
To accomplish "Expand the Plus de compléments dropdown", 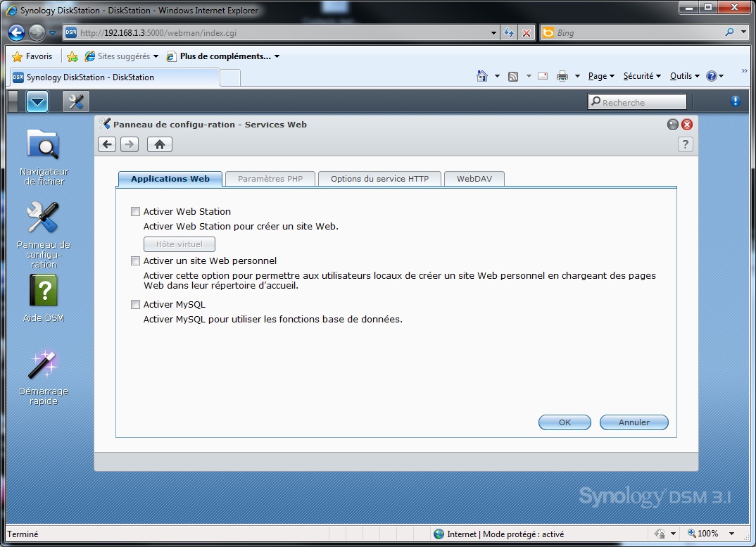I will [277, 56].
